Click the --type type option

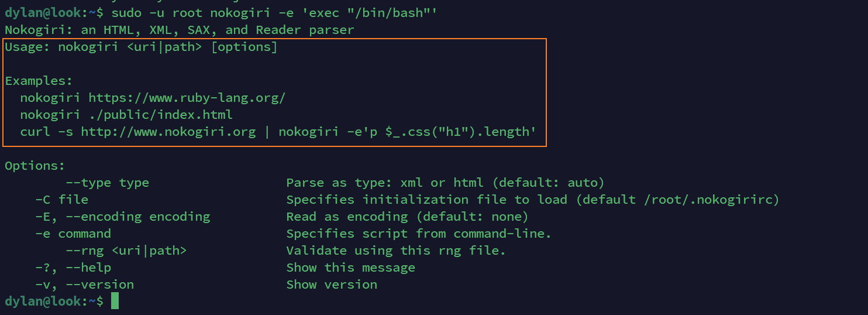[x=107, y=183]
